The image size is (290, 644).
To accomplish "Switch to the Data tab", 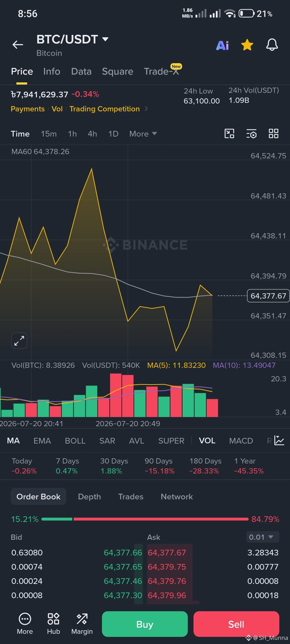I will [x=81, y=71].
